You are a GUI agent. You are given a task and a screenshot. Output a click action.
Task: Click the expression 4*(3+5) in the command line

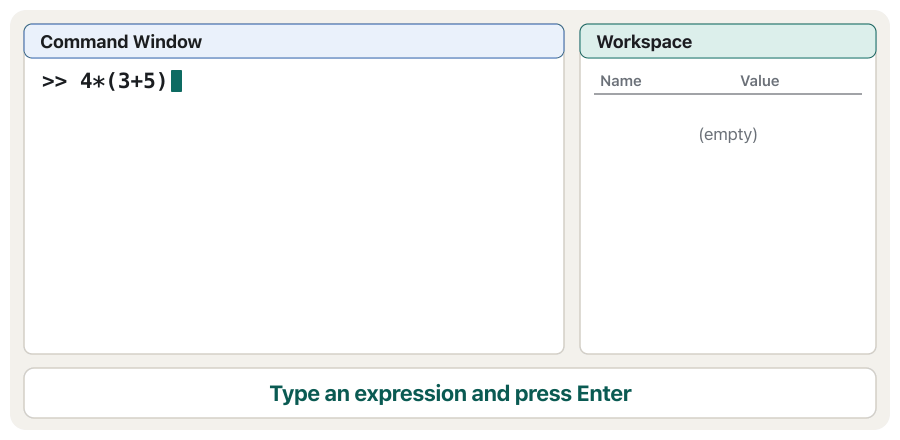coord(124,81)
